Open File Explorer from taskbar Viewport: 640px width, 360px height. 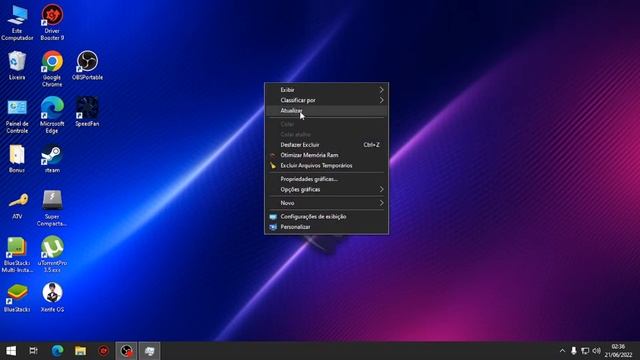point(80,351)
